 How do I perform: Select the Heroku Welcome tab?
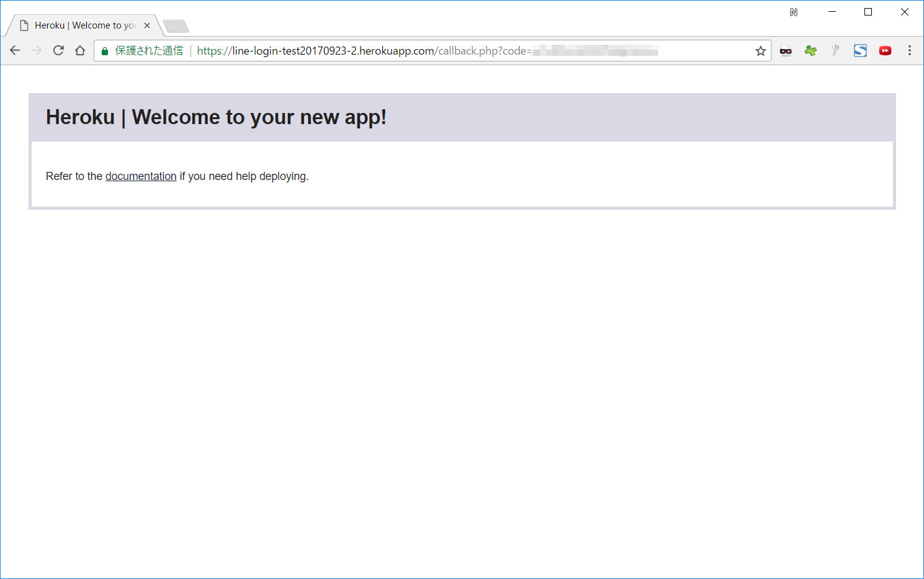[x=84, y=25]
